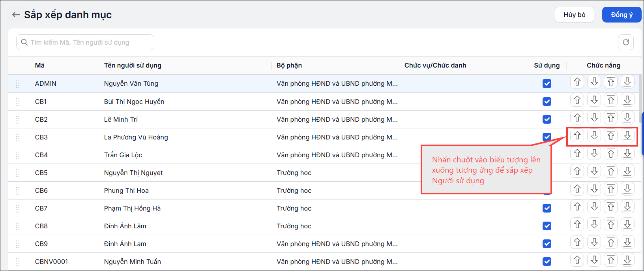Move CB2 row to bottom of list
Image resolution: width=644 pixels, height=271 pixels.
click(627, 118)
